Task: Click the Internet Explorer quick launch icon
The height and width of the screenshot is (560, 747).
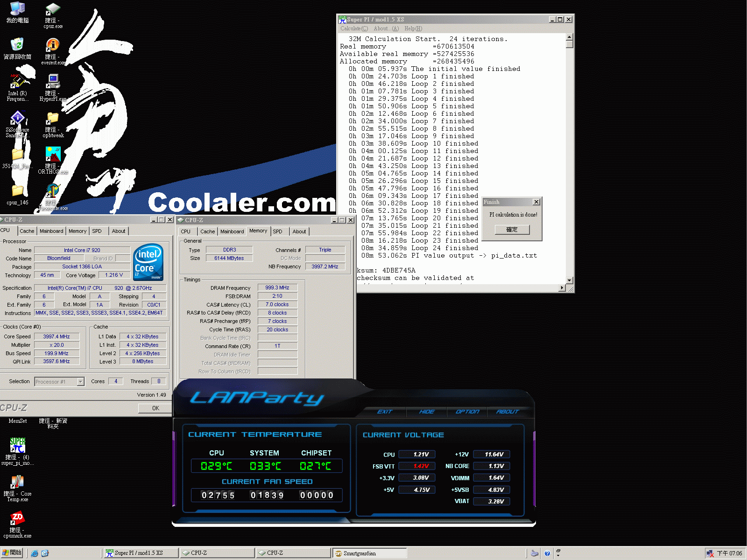Action: point(35,553)
